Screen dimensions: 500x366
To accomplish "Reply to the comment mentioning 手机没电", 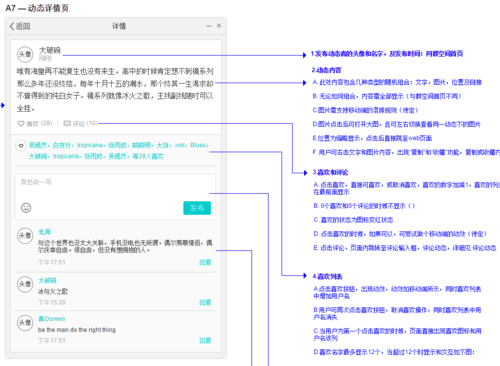I will pos(205,262).
